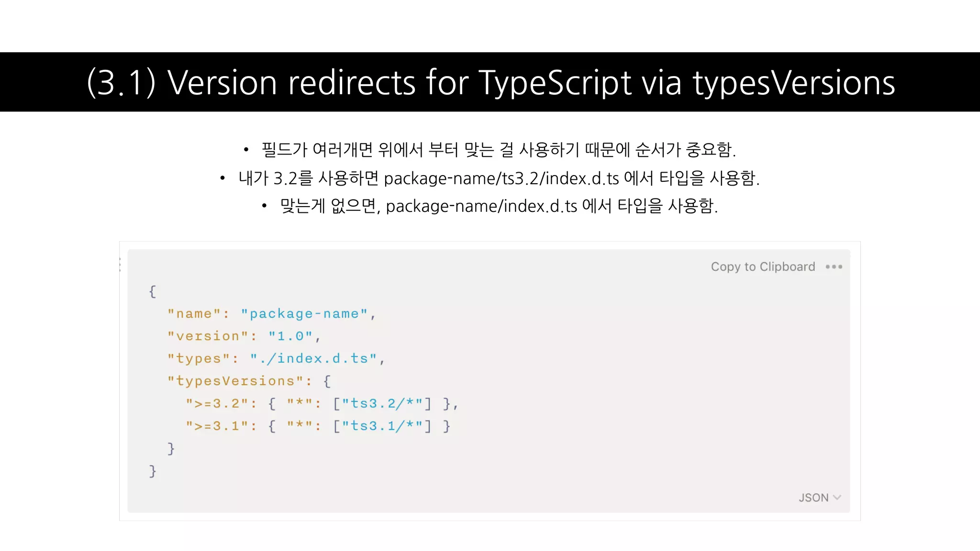
Task: Click the first bullet about field order
Action: tap(498, 150)
